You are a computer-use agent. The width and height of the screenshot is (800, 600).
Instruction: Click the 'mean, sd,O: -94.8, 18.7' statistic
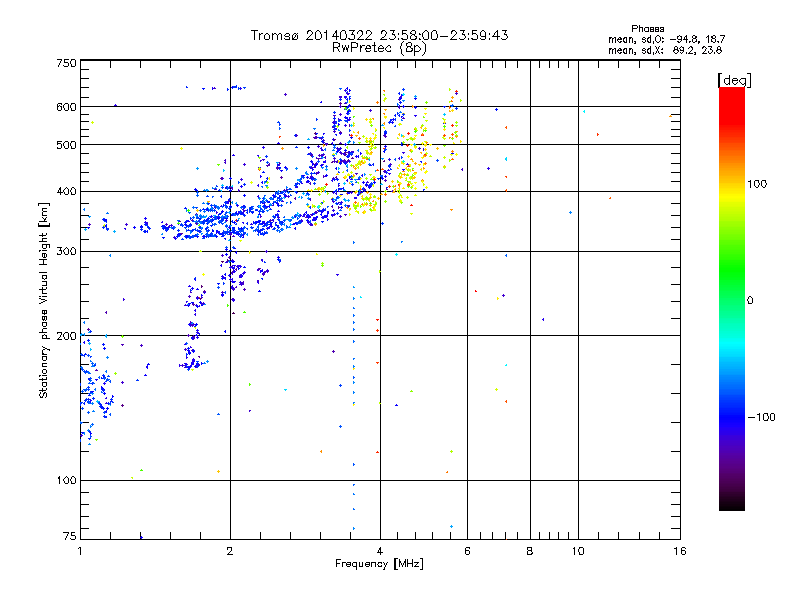tap(666, 40)
